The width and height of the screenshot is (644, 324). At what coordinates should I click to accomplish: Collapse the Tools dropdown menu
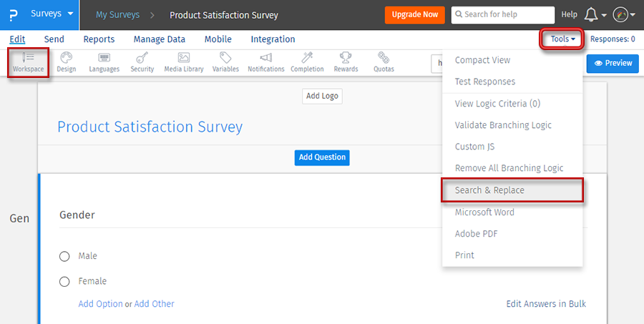point(562,39)
